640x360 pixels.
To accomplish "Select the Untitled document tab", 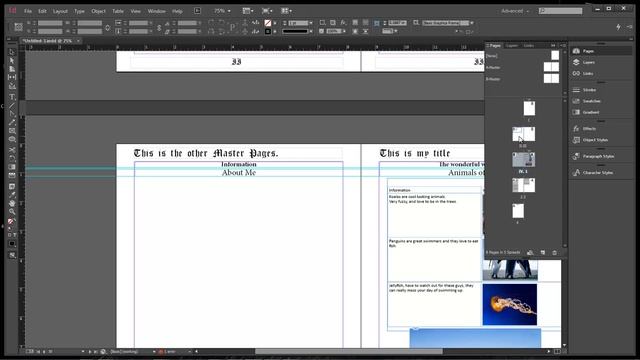I will click(47, 41).
